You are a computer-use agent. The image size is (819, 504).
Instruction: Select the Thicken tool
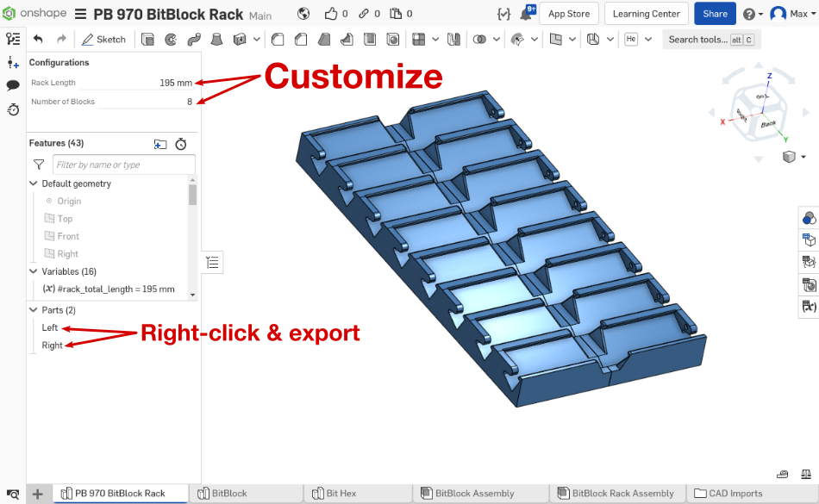click(240, 39)
